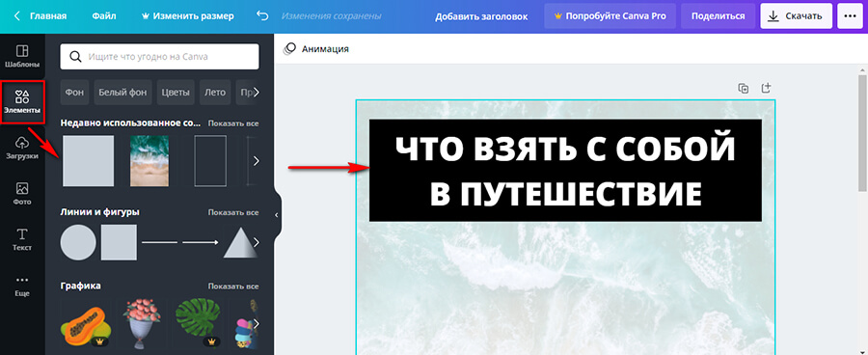
Task: Add the arrow line shape
Action: coord(201,242)
